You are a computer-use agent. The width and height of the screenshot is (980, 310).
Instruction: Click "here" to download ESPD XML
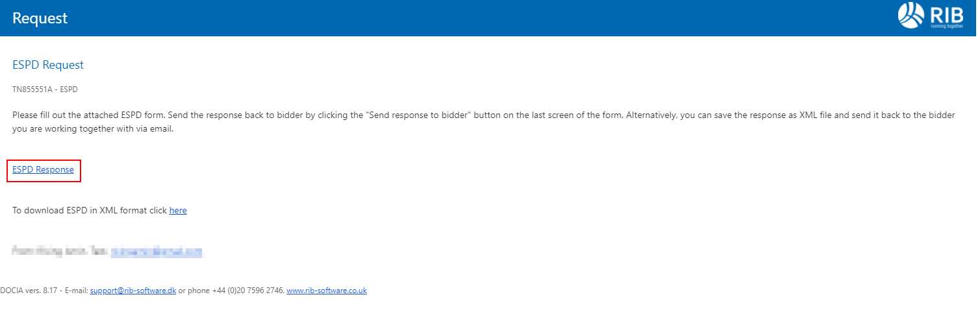pos(178,211)
